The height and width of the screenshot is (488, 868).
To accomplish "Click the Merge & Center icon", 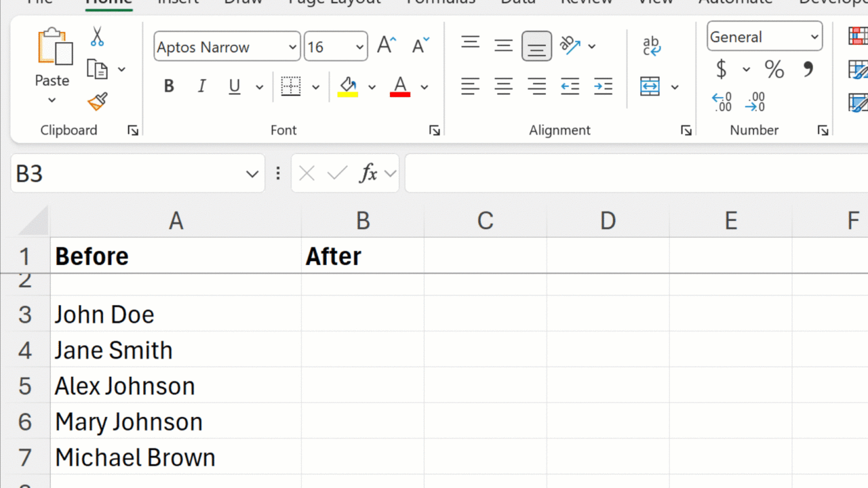I will (x=650, y=87).
